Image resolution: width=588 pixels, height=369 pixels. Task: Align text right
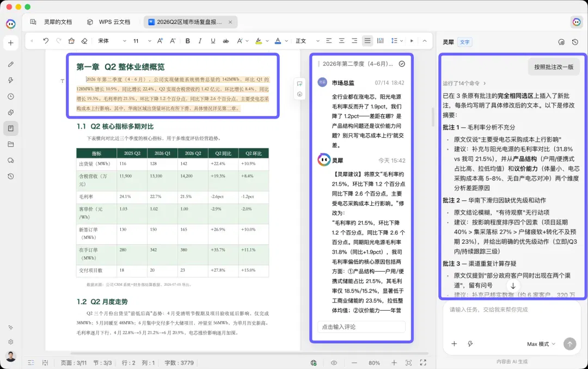(x=354, y=41)
